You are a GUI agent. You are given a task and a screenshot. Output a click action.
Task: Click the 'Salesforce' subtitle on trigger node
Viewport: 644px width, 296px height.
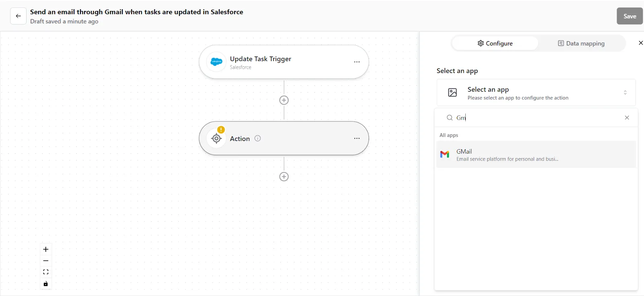coord(240,67)
